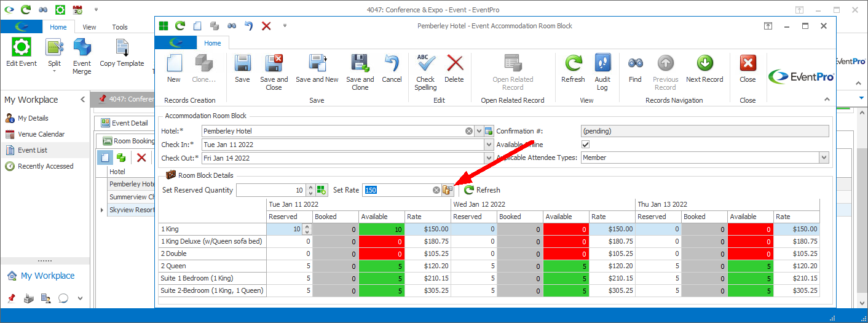Open the Hotel dropdown arrow
Screen dimensions: 868x323
(478, 131)
